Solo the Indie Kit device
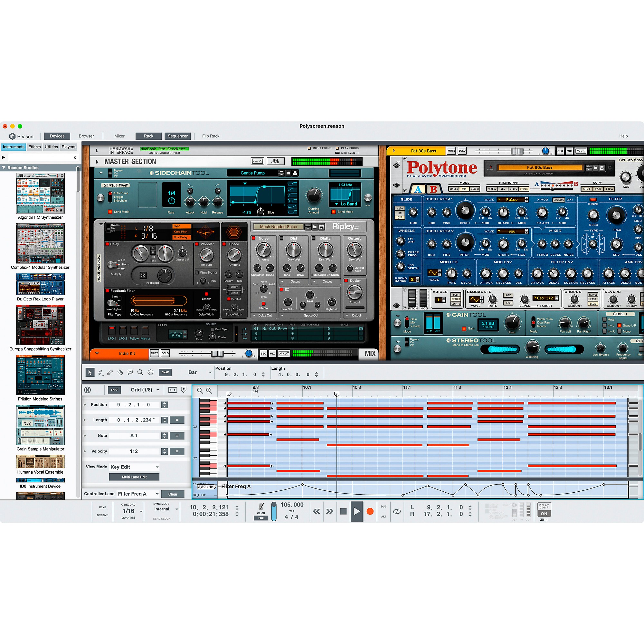This screenshot has width=644, height=644. 165,353
